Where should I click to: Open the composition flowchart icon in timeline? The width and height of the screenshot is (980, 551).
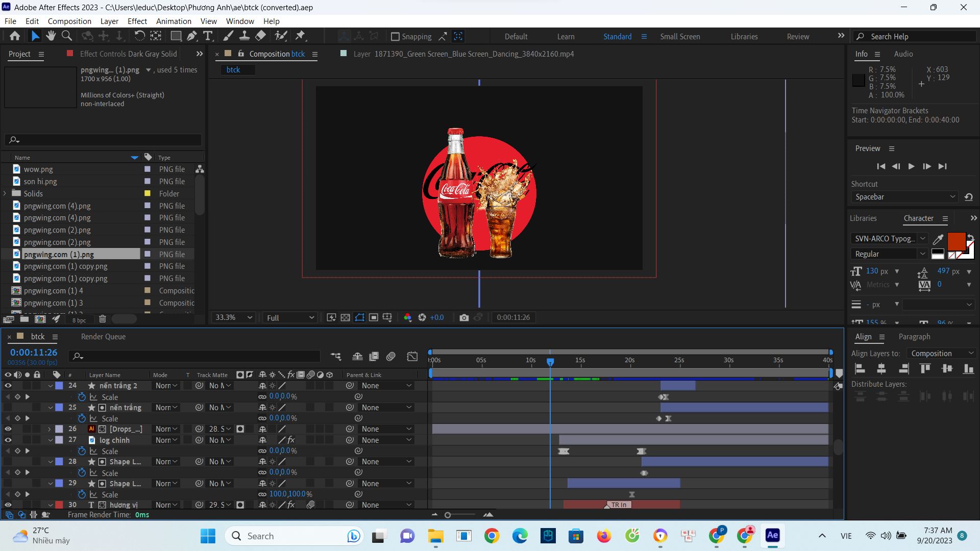335,356
